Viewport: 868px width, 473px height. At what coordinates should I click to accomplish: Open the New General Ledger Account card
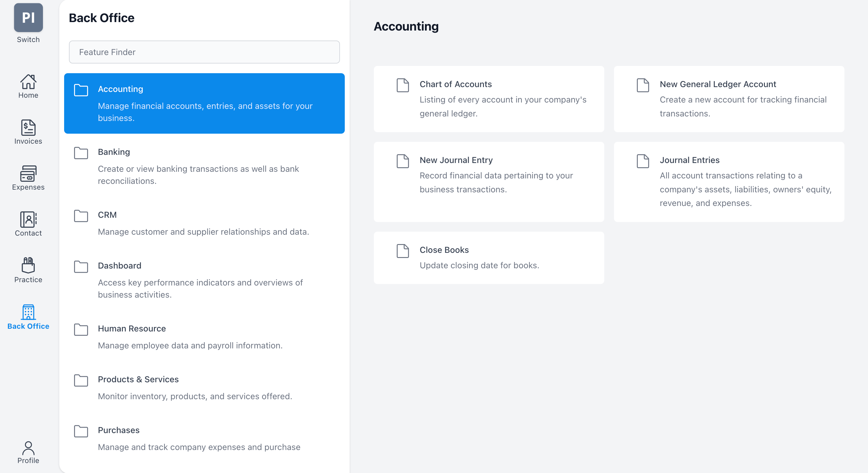point(729,99)
